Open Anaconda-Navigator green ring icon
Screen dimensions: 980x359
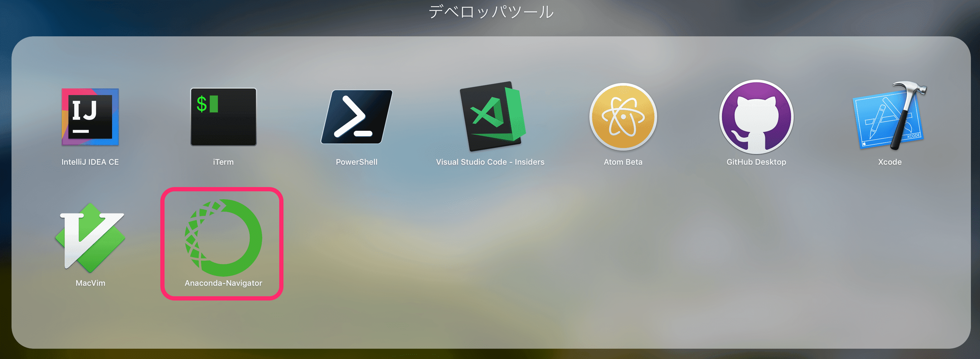pos(223,238)
